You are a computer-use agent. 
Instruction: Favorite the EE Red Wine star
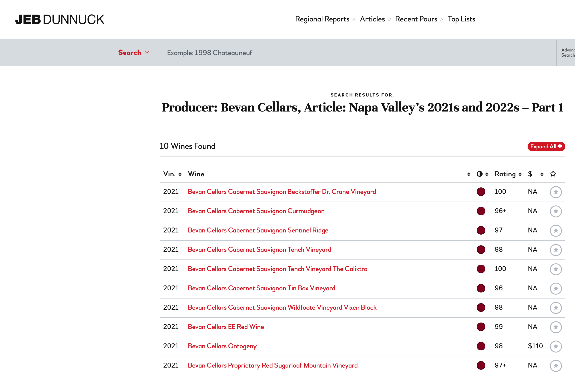tap(556, 327)
